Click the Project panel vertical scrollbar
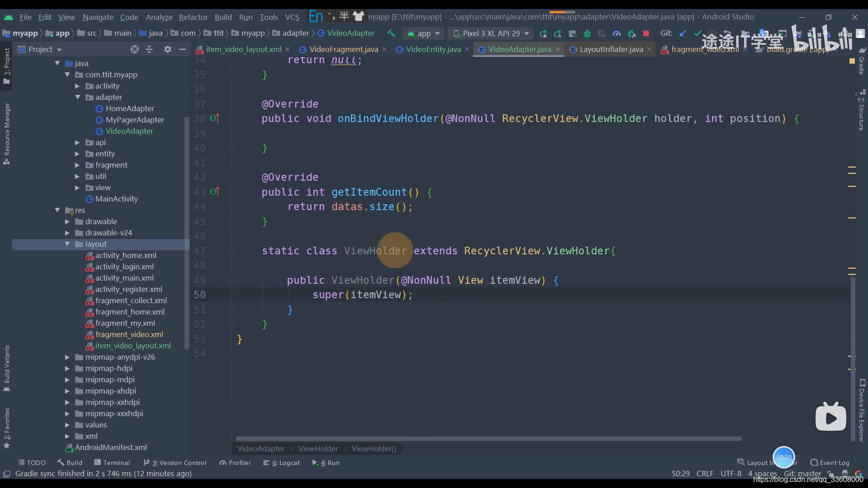Image resolution: width=868 pixels, height=488 pixels. click(x=186, y=233)
